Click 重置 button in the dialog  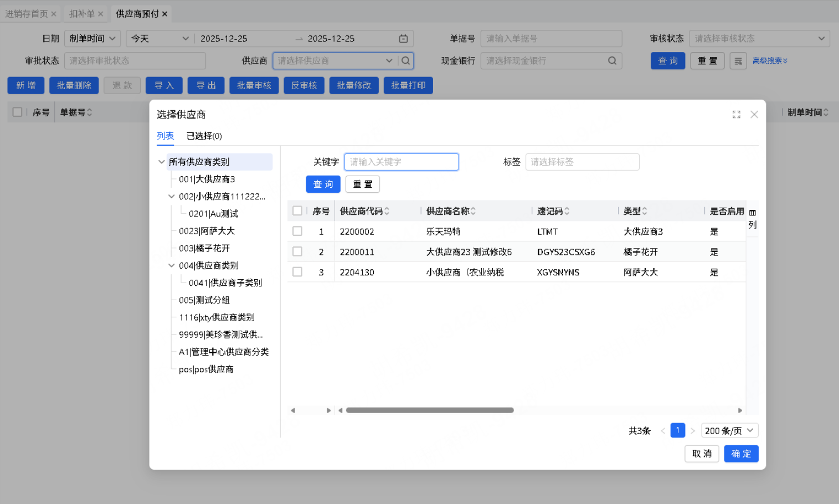pos(362,184)
